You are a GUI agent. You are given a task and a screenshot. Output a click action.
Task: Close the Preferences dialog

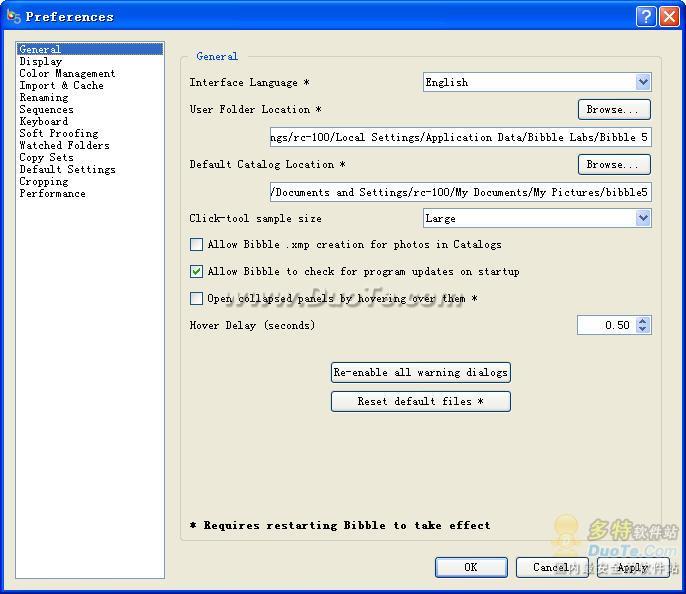click(x=669, y=17)
